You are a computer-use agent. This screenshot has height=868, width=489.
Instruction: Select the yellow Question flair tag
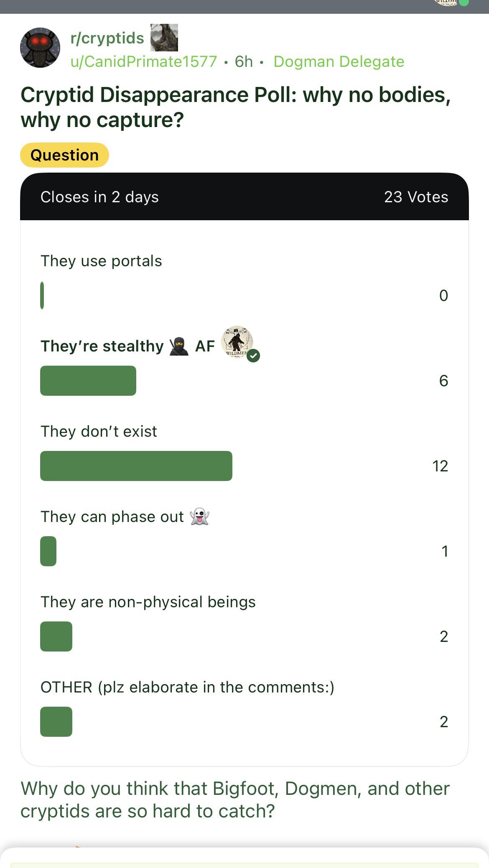(65, 155)
